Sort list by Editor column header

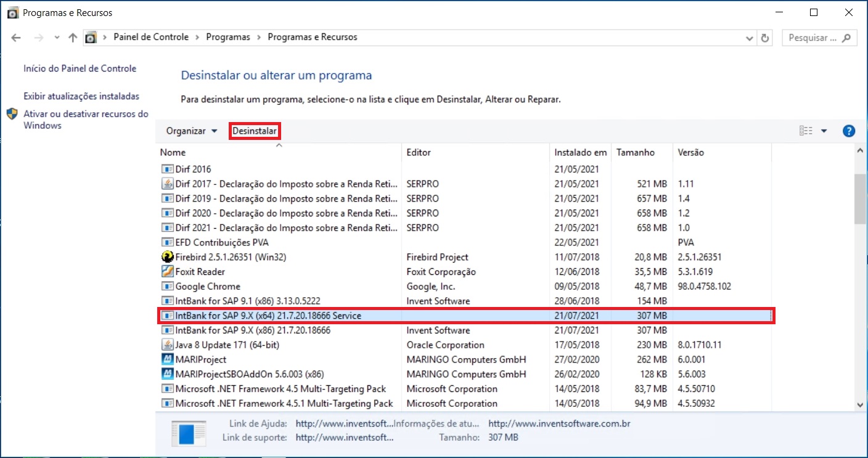(x=475, y=152)
